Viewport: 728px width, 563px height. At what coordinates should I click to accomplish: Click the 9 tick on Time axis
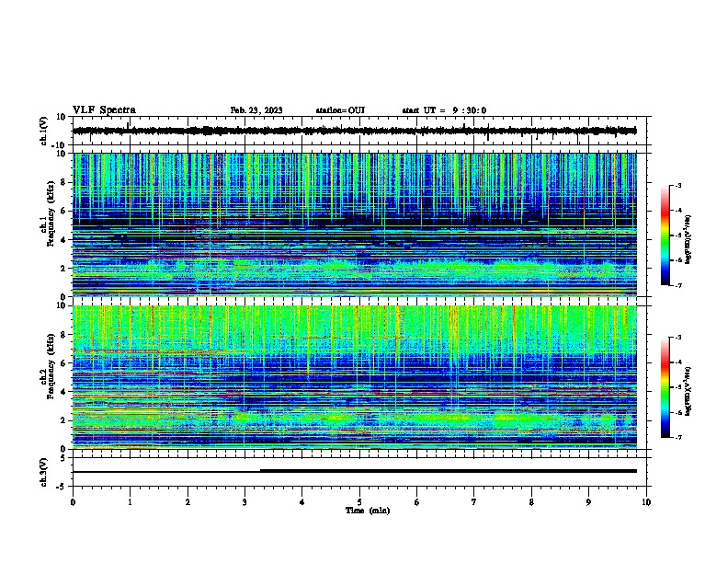tap(588, 502)
